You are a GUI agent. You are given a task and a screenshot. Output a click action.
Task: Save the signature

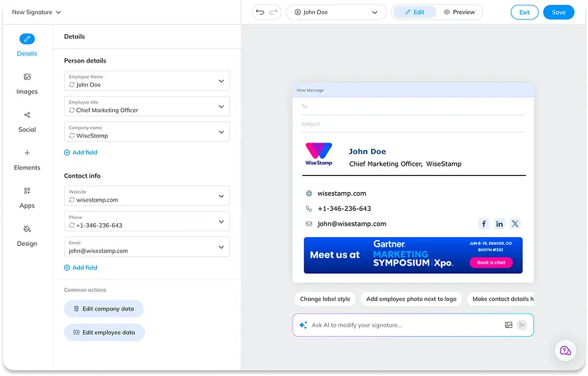558,12
